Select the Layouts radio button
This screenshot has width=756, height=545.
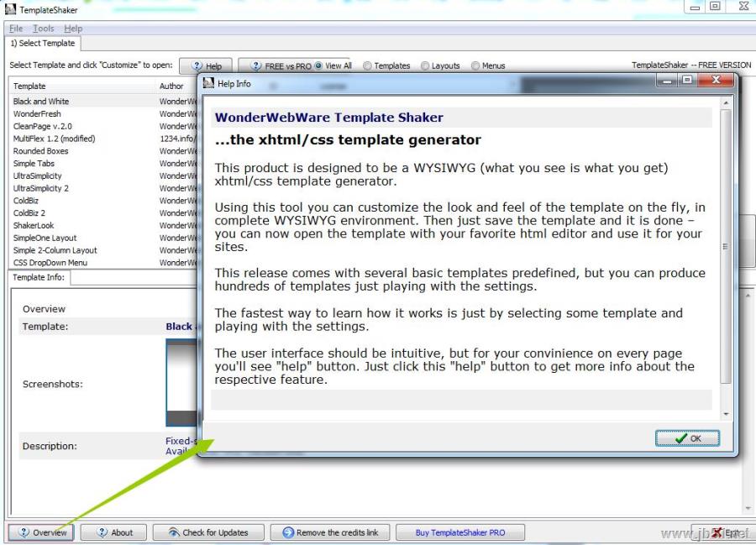click(440, 66)
